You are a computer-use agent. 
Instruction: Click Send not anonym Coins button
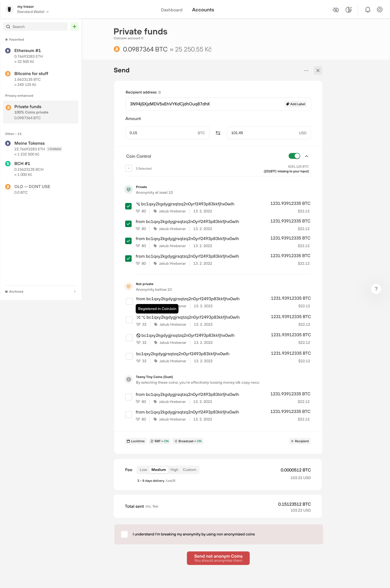[x=218, y=558]
